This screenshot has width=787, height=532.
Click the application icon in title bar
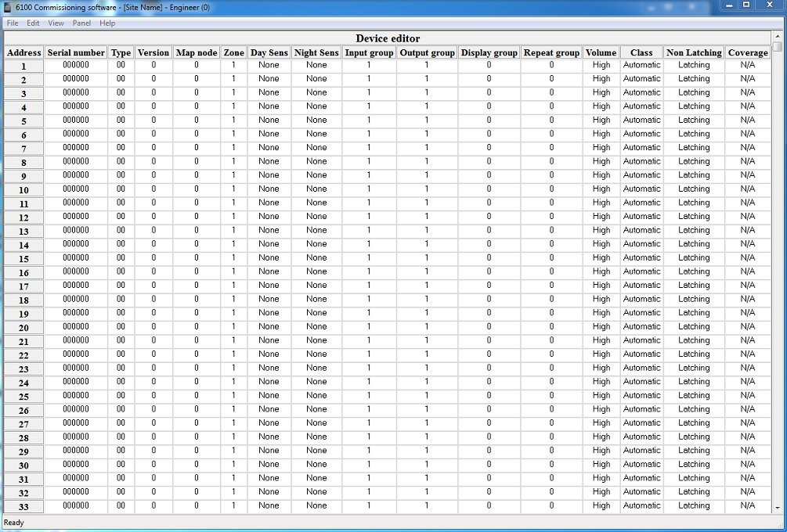tap(8, 7)
